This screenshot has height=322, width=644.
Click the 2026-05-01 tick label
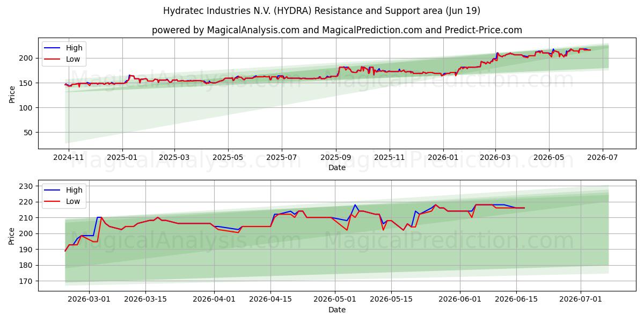tap(335, 299)
